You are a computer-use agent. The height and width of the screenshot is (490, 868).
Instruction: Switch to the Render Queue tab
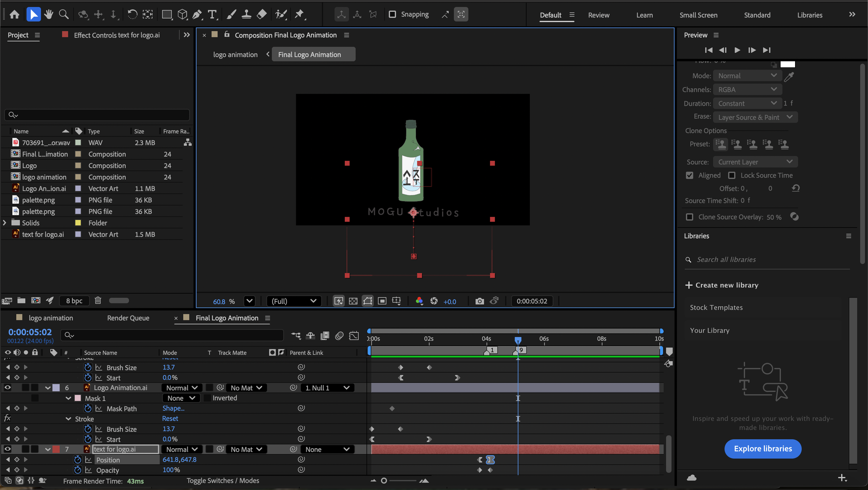pyautogui.click(x=128, y=318)
